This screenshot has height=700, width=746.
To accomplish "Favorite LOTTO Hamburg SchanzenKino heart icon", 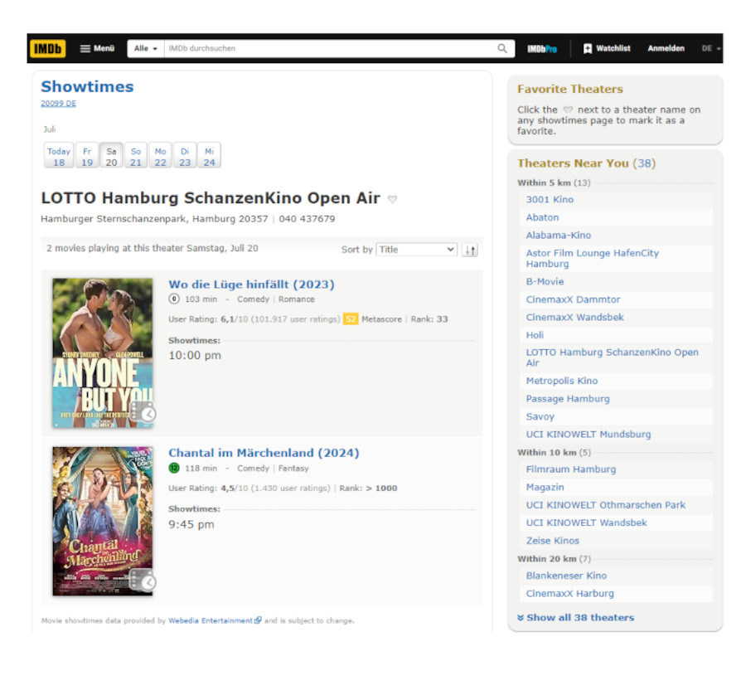I will [392, 199].
